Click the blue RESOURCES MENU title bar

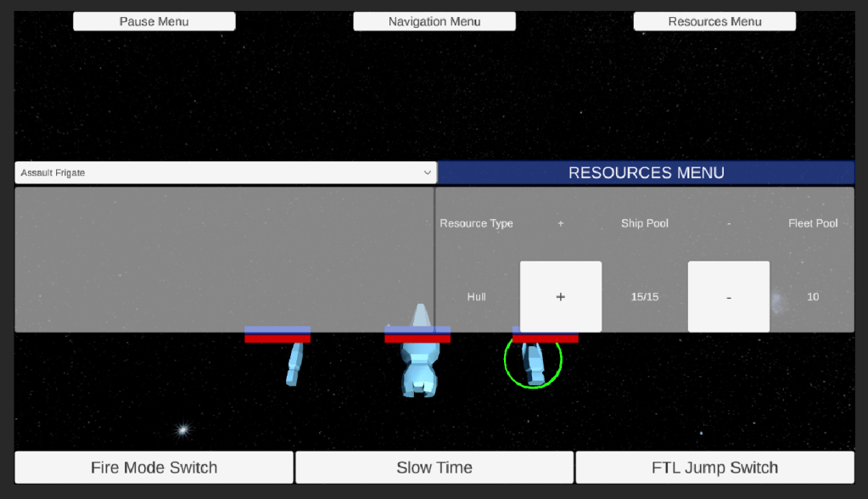click(x=646, y=173)
